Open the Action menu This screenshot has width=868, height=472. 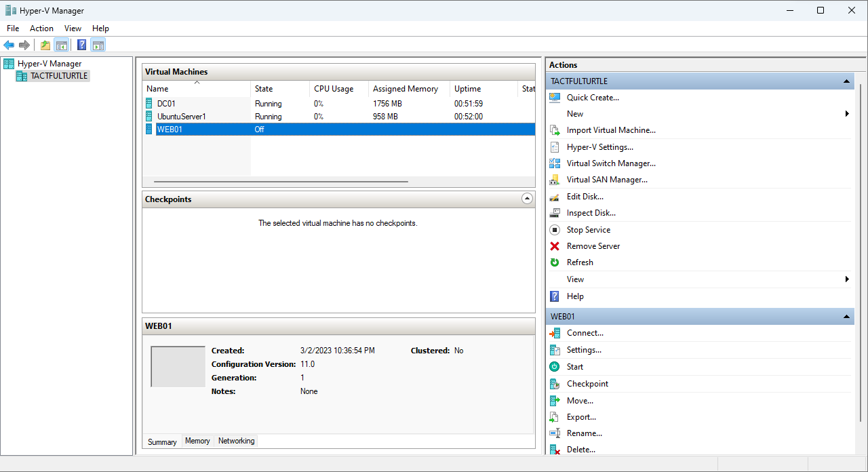click(x=41, y=28)
